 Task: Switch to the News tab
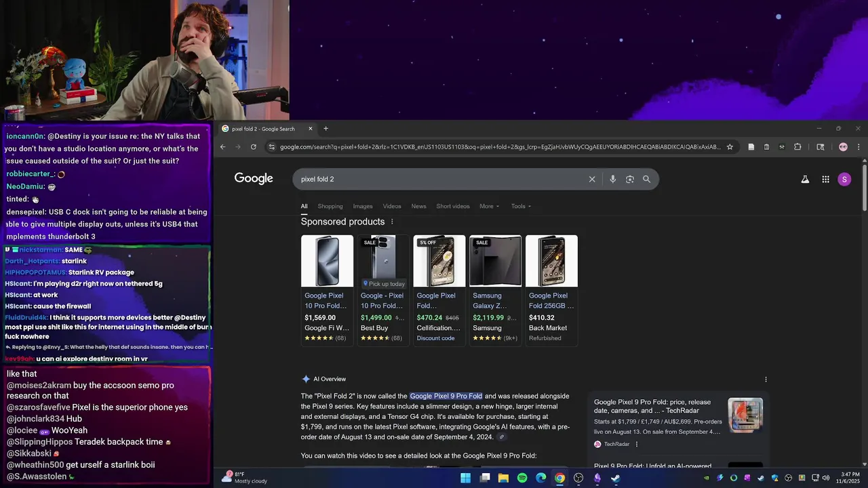(418, 206)
